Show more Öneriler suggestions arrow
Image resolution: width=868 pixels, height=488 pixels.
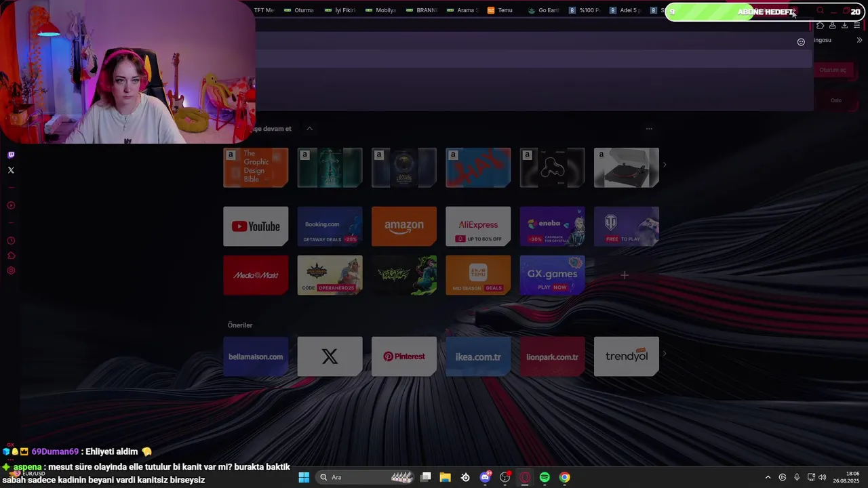pyautogui.click(x=665, y=353)
